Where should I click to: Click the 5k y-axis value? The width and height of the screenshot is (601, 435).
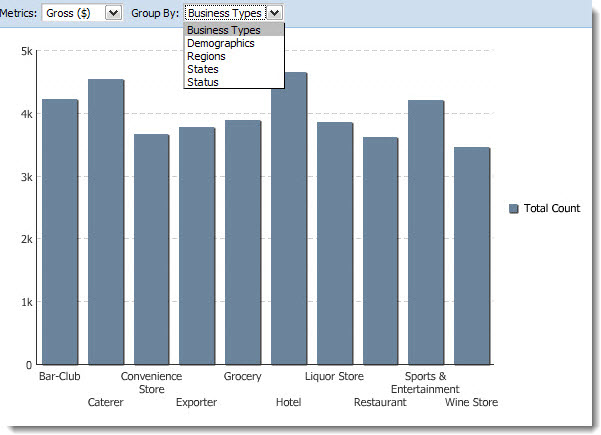27,51
